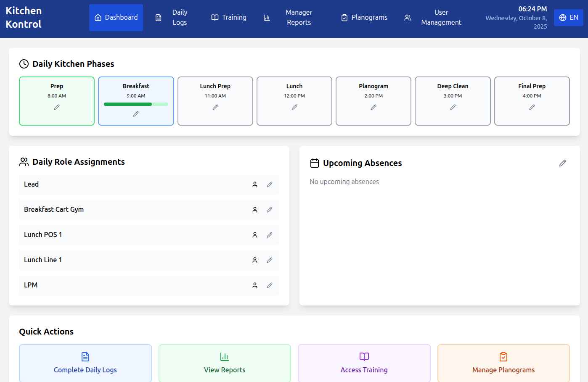Select the Manage Planograms quick action
This screenshot has width=588, height=382.
(x=503, y=363)
